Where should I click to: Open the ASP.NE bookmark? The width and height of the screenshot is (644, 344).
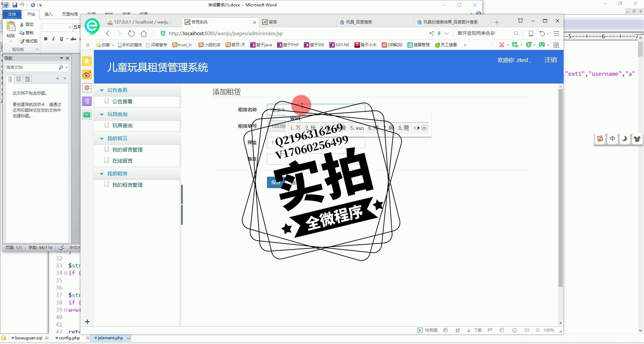(339, 45)
